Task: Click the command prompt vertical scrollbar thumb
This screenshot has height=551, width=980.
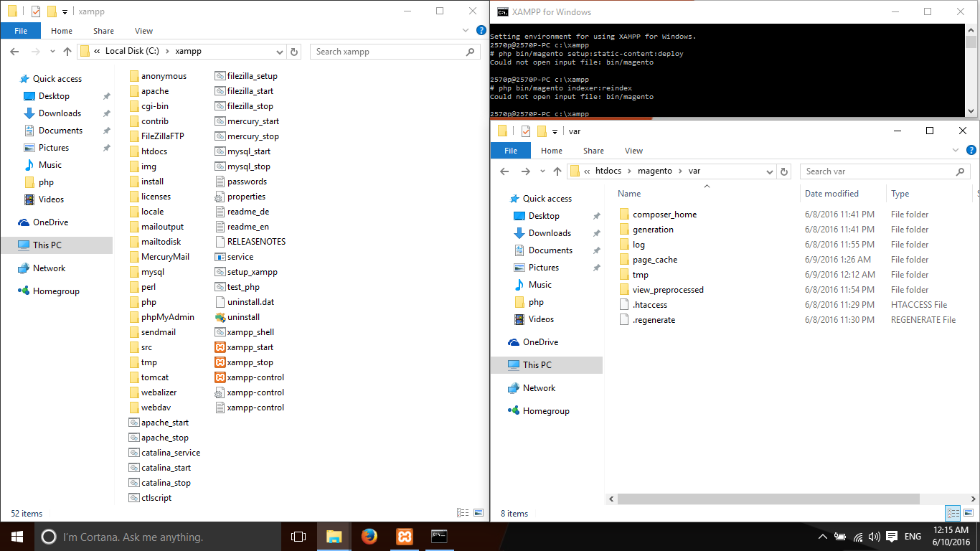Action: tap(971, 42)
